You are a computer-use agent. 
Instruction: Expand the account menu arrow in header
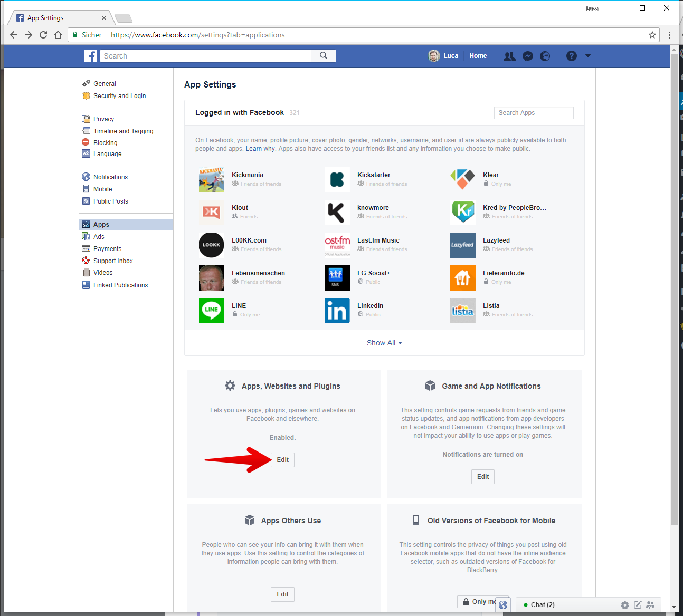(588, 56)
